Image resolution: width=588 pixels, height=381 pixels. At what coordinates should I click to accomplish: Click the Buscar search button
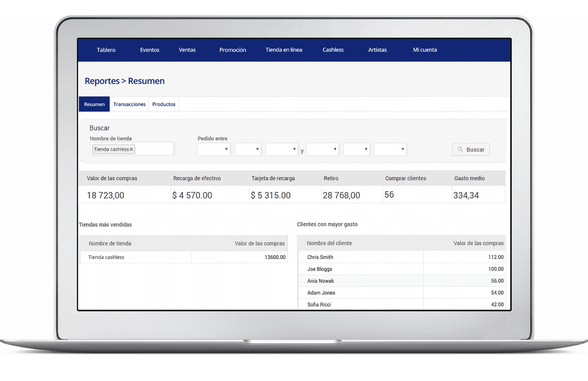(x=471, y=150)
